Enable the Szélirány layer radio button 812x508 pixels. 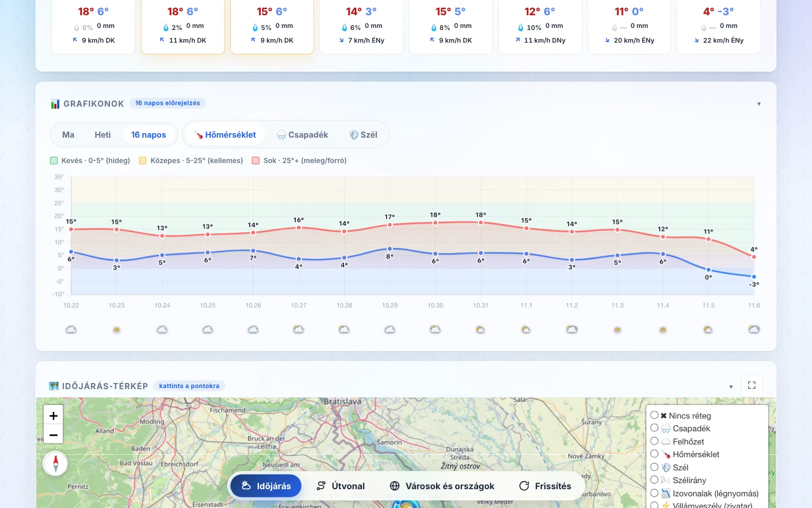click(655, 480)
